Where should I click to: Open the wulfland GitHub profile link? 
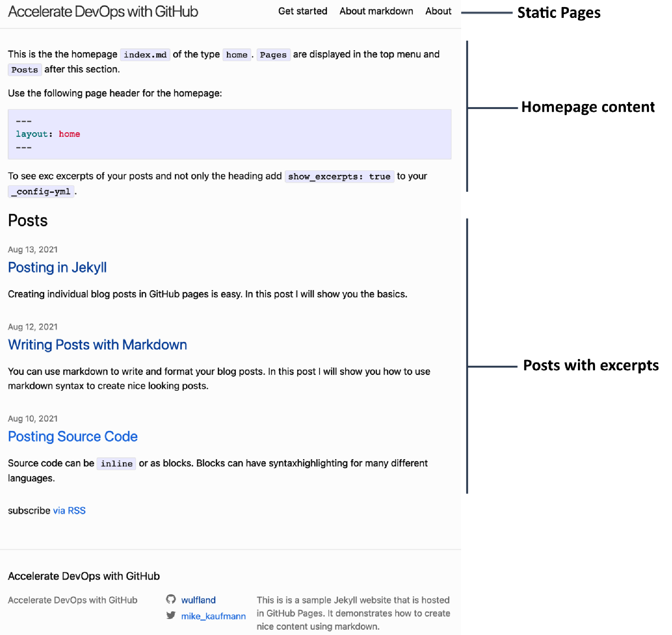click(198, 600)
